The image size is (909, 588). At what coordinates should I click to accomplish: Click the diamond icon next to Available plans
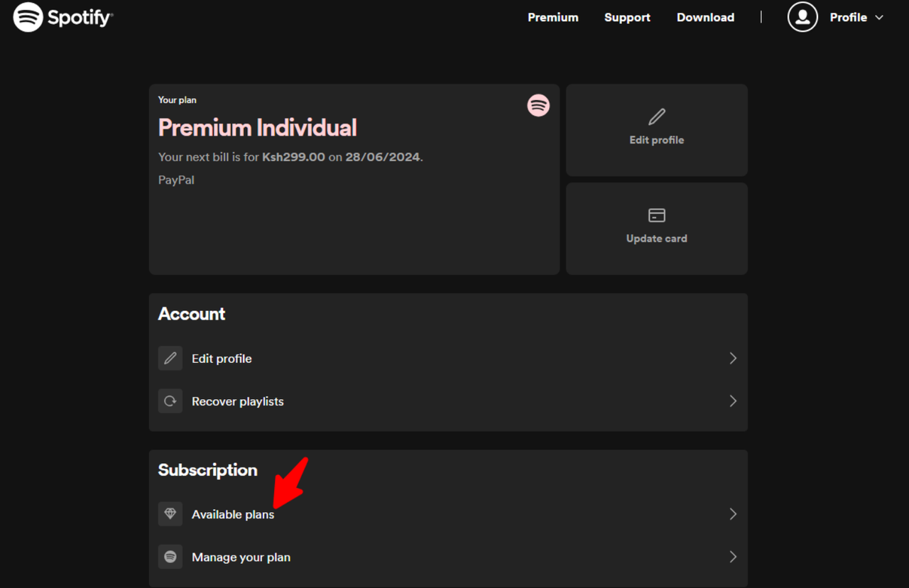(x=170, y=513)
